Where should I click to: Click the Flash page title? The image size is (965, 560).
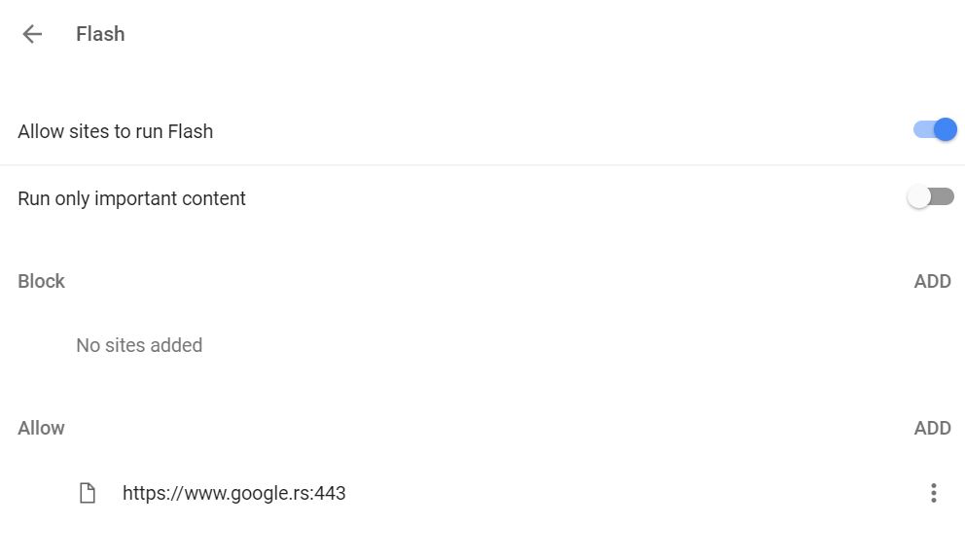pos(100,34)
